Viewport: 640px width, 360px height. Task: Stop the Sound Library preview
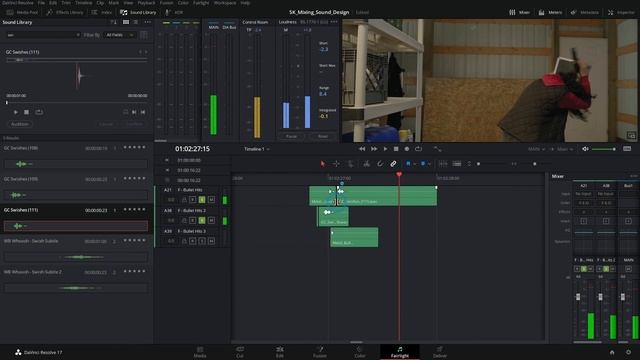pyautogui.click(x=27, y=112)
